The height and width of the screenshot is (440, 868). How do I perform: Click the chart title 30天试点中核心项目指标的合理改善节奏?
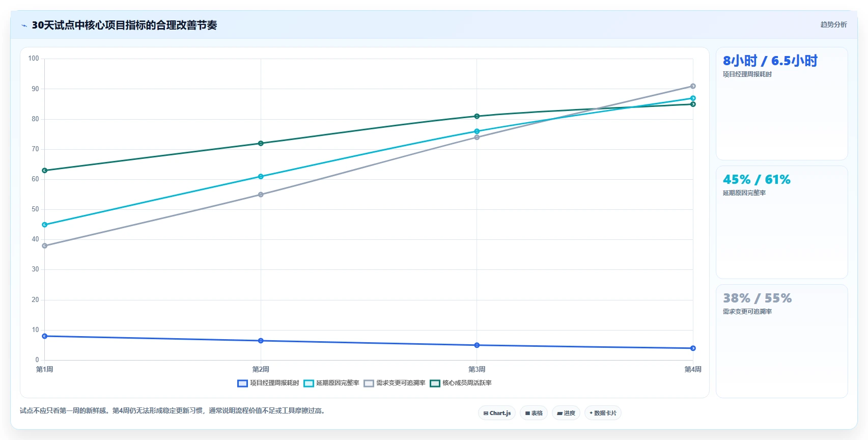[124, 25]
